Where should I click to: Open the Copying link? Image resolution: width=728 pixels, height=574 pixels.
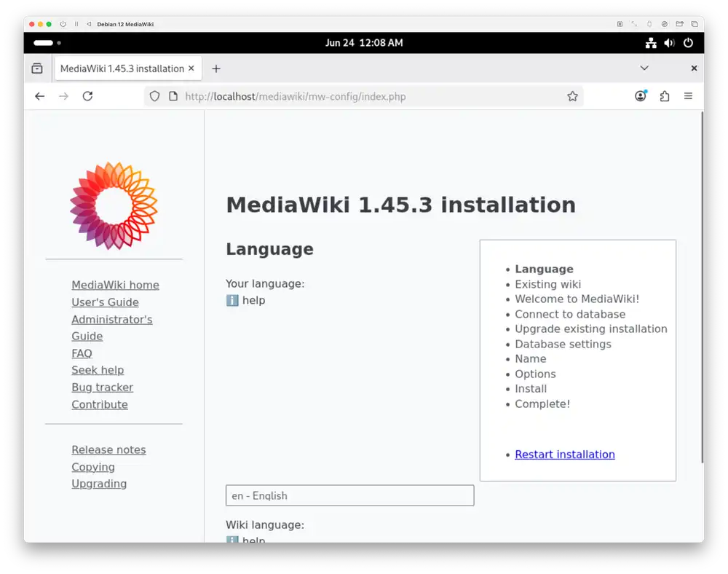click(x=93, y=467)
